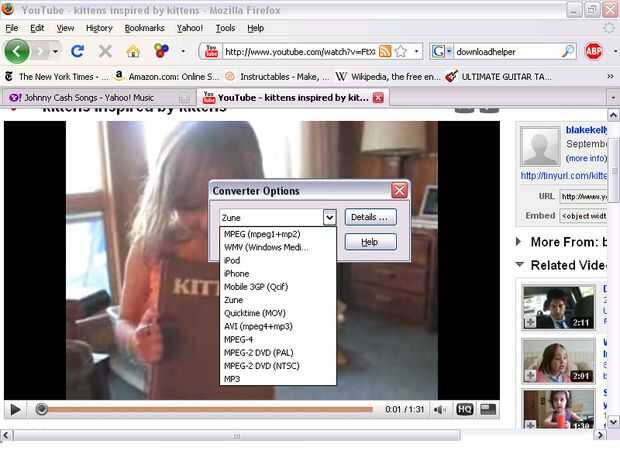The width and height of the screenshot is (620, 465).
Task: Open the Help menu in the menu bar
Action: click(255, 28)
